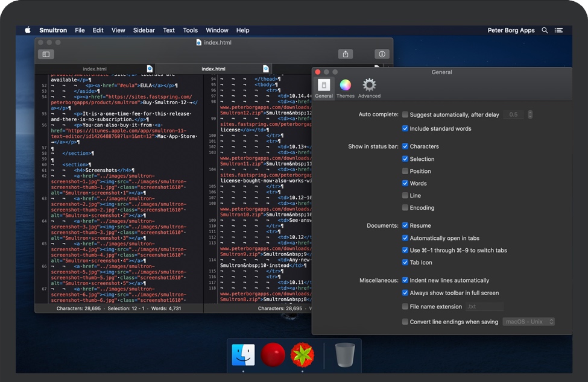Click the Spotlight search icon
Screen dimensions: 588x382
[545, 30]
